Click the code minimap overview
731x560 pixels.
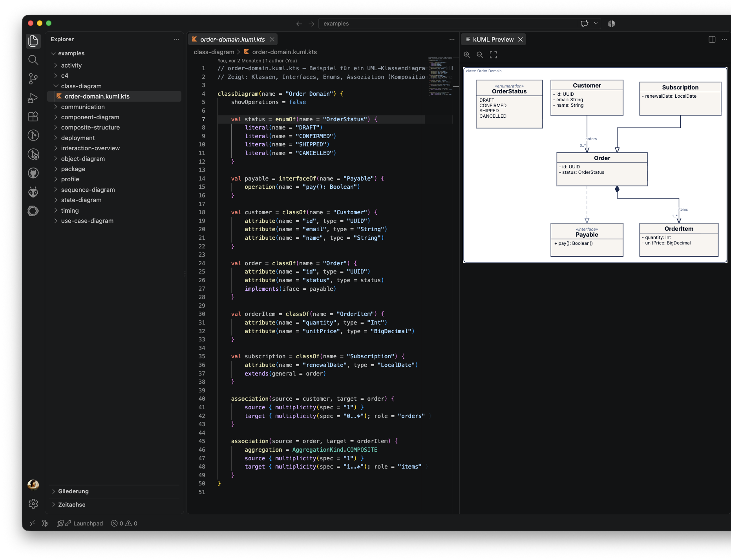pyautogui.click(x=440, y=77)
